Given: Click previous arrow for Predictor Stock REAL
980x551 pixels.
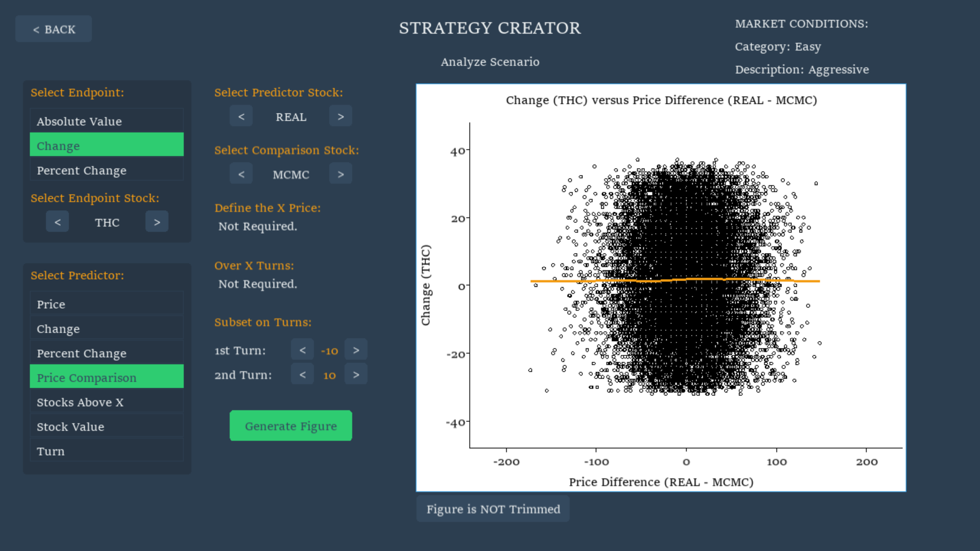Looking at the screenshot, I should 241,116.
